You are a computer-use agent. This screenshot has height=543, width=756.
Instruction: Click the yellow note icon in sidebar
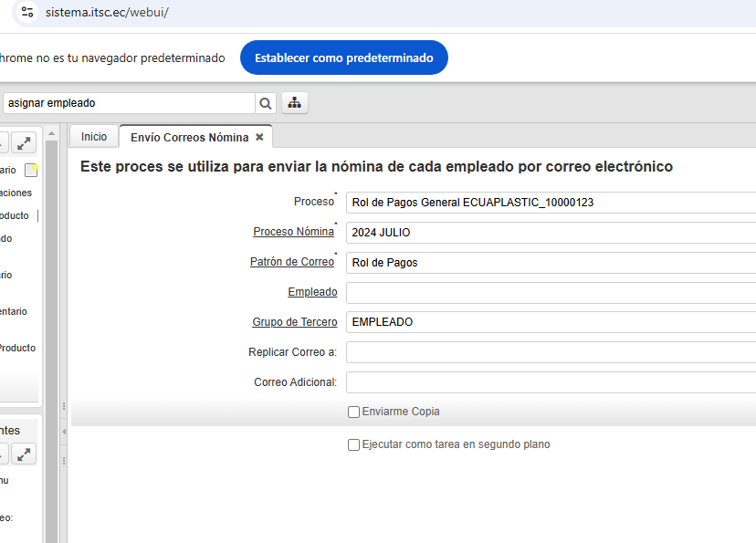(x=31, y=170)
